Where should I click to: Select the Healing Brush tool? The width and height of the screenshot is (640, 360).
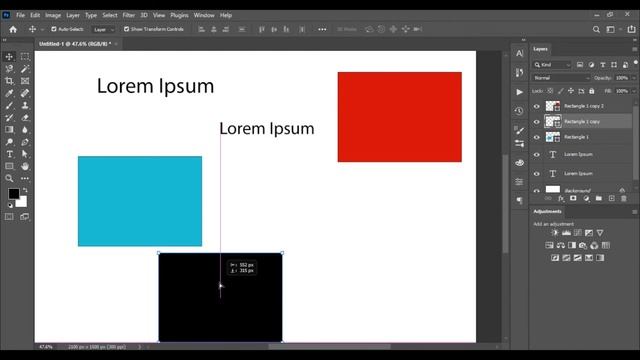pos(25,93)
